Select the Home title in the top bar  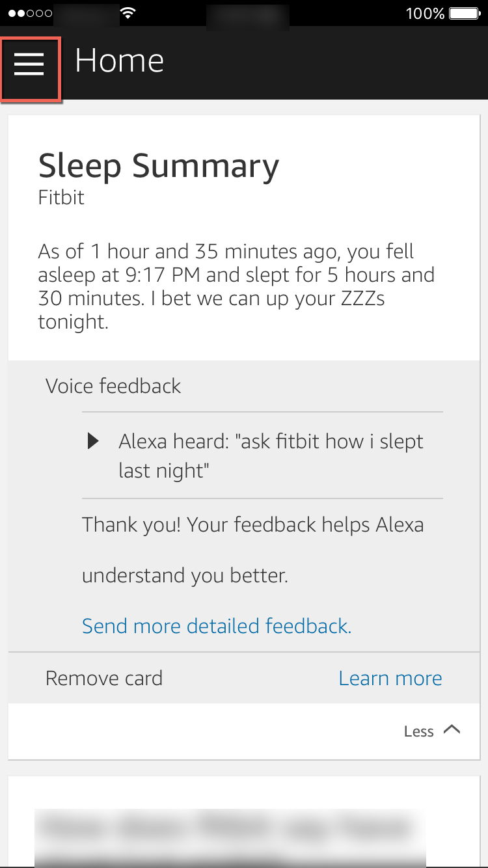pos(119,60)
